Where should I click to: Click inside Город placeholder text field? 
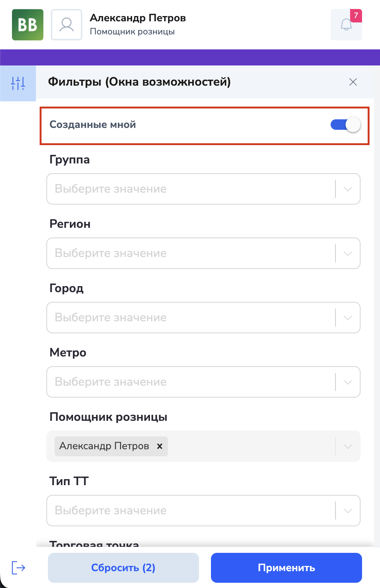coord(111,318)
